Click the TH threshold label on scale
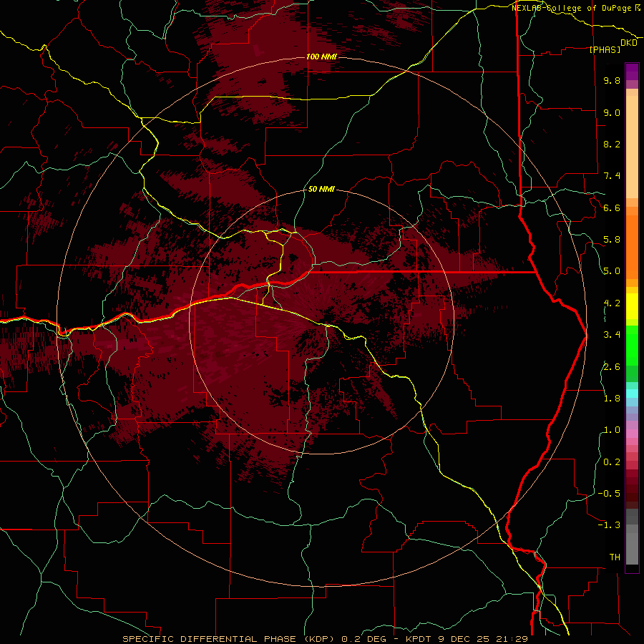This screenshot has width=644, height=644. point(615,557)
